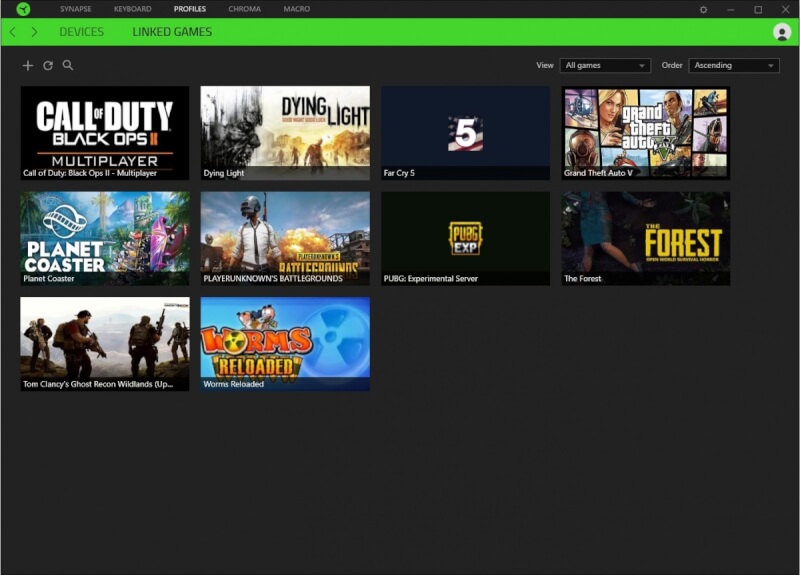The height and width of the screenshot is (575, 800).
Task: Open the View All games dropdown
Action: [605, 65]
